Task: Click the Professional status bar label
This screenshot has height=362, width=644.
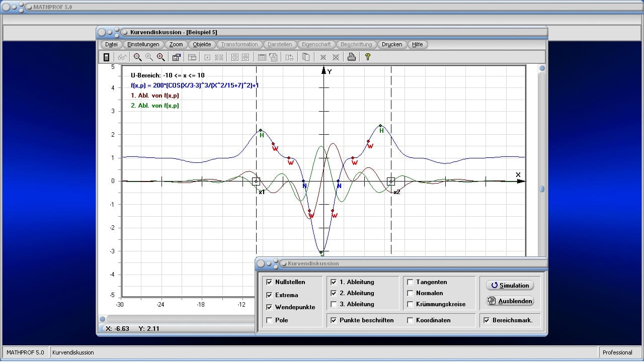Action: (x=617, y=352)
